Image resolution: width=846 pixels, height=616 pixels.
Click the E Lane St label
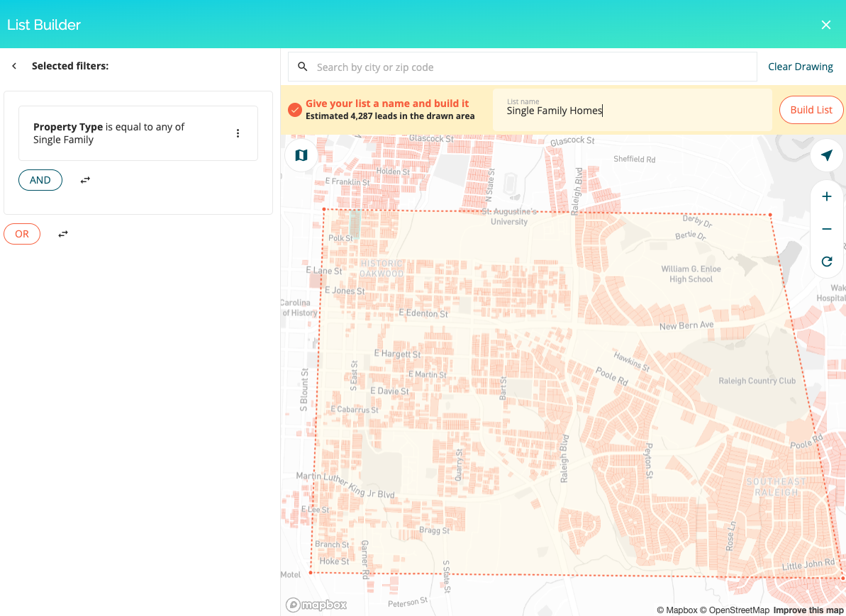tap(324, 270)
